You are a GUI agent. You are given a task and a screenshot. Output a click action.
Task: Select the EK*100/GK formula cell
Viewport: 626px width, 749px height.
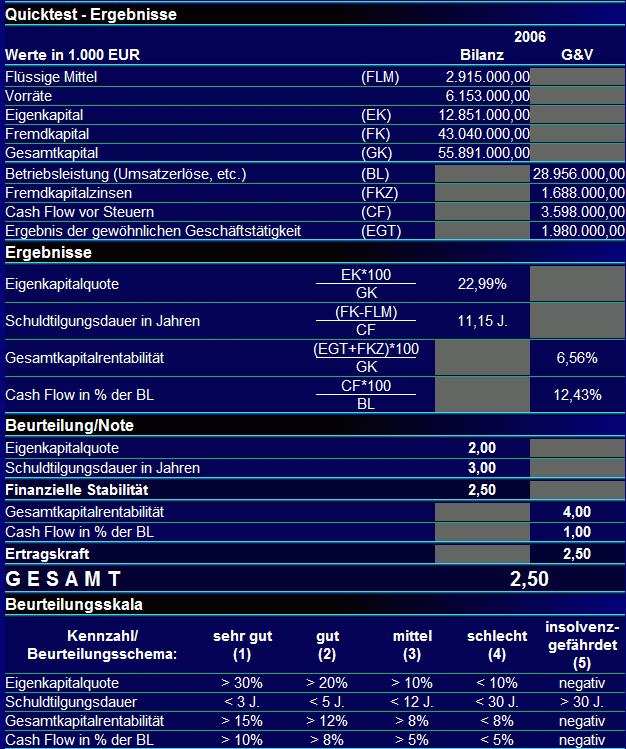(366, 284)
